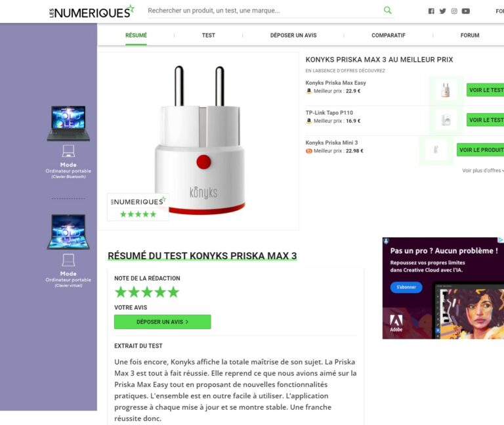Click the laptop icon above Clavier Bluetooth

[x=68, y=151]
